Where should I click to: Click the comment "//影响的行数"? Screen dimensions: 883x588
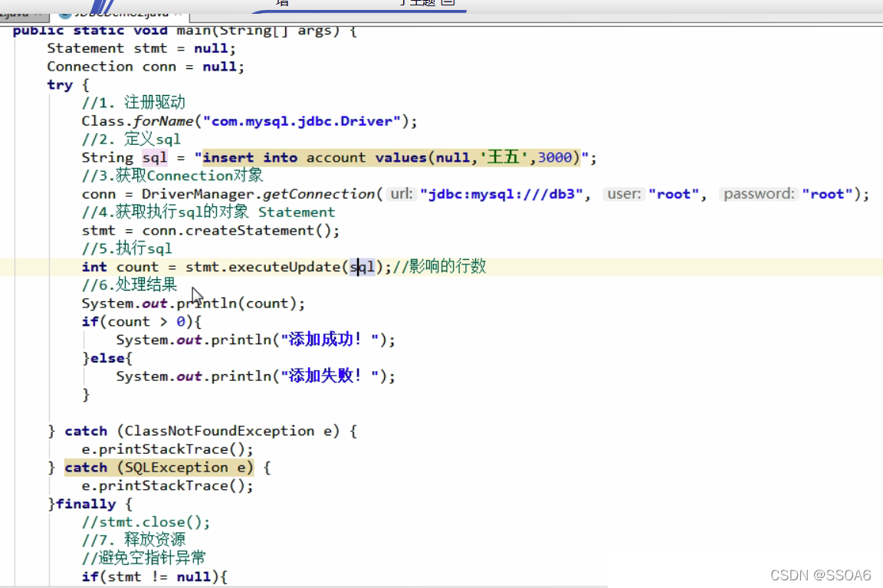pos(439,267)
